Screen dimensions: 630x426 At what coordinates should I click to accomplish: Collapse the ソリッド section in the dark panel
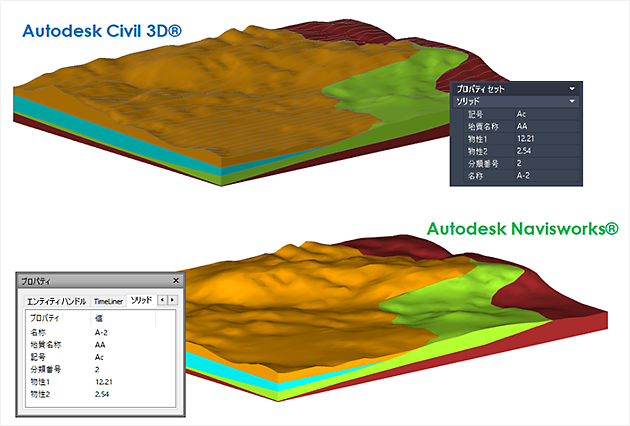click(x=572, y=101)
